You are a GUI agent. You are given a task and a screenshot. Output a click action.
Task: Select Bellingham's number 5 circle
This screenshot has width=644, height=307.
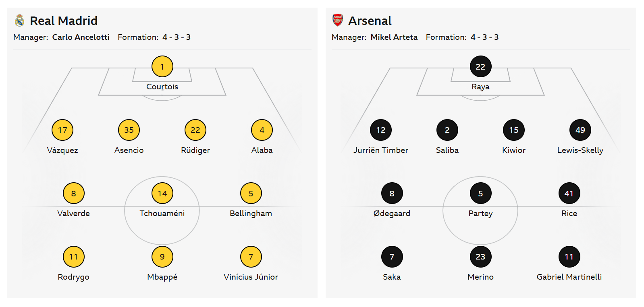[x=251, y=193]
